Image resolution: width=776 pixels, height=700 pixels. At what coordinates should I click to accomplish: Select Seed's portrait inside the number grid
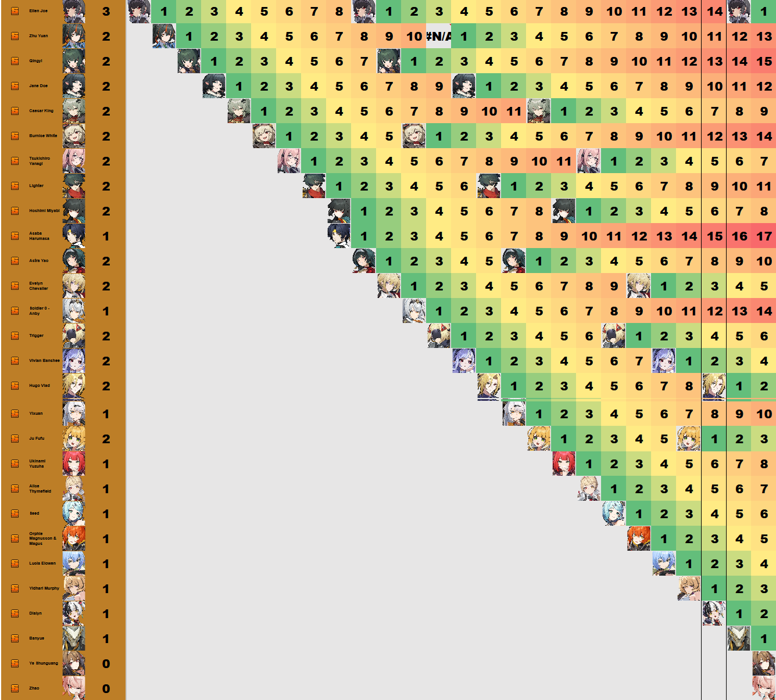tap(614, 514)
